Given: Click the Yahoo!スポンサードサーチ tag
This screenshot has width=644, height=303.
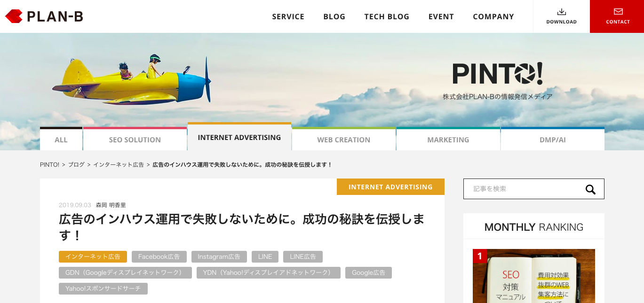Looking at the screenshot, I should 103,288.
